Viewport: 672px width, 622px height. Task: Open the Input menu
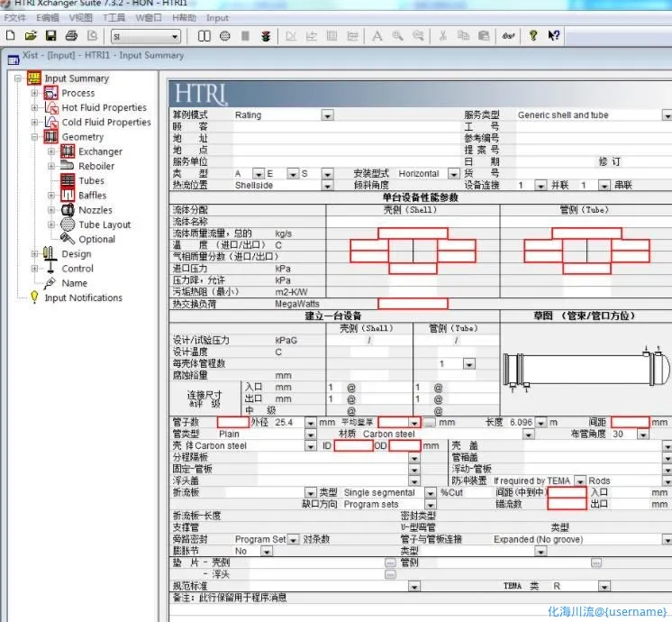click(217, 18)
